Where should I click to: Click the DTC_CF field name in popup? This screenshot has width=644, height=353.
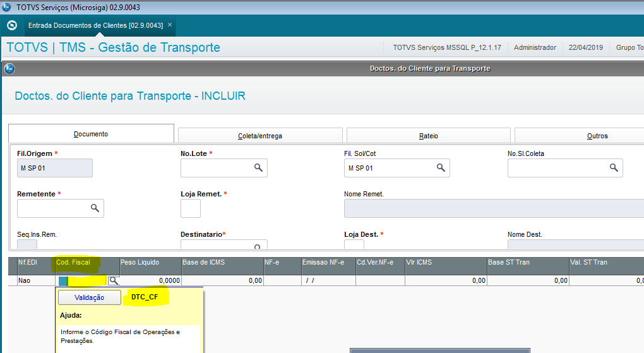[145, 297]
